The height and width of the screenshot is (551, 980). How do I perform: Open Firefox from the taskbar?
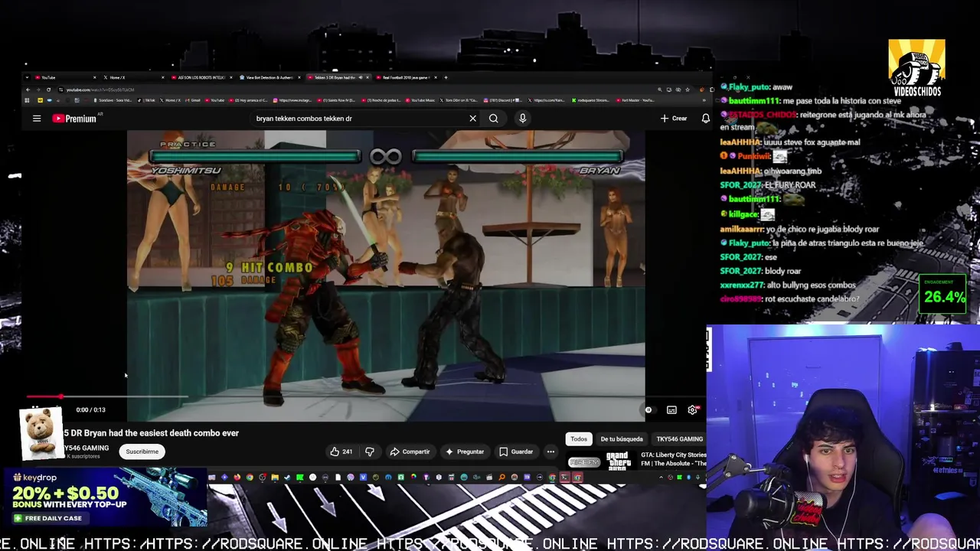click(x=237, y=478)
